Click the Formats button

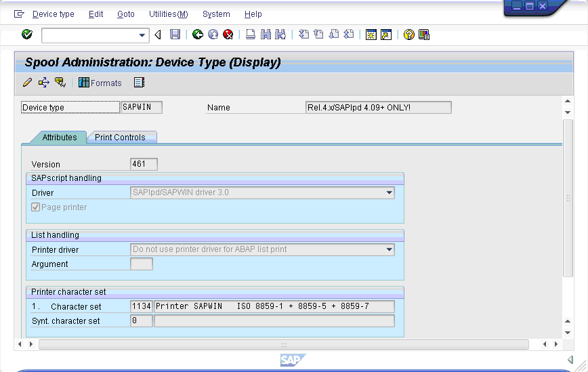pos(100,83)
